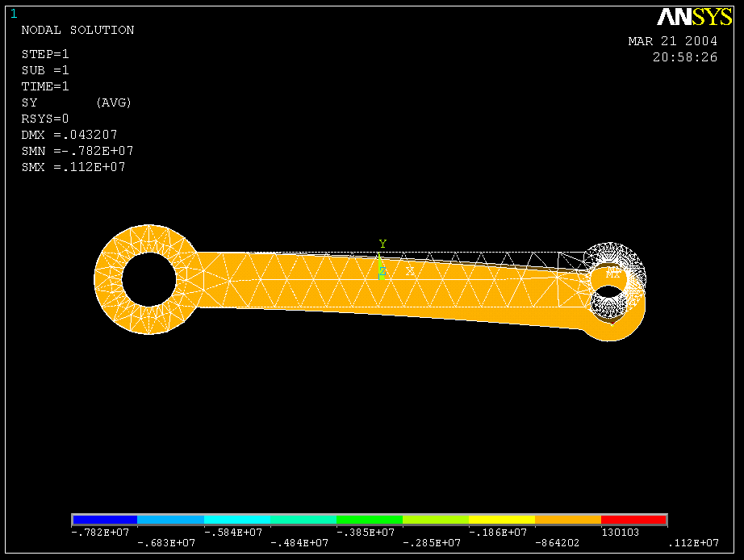The width and height of the screenshot is (744, 560).
Task: Click the SUB =1 text
Action: [45, 70]
